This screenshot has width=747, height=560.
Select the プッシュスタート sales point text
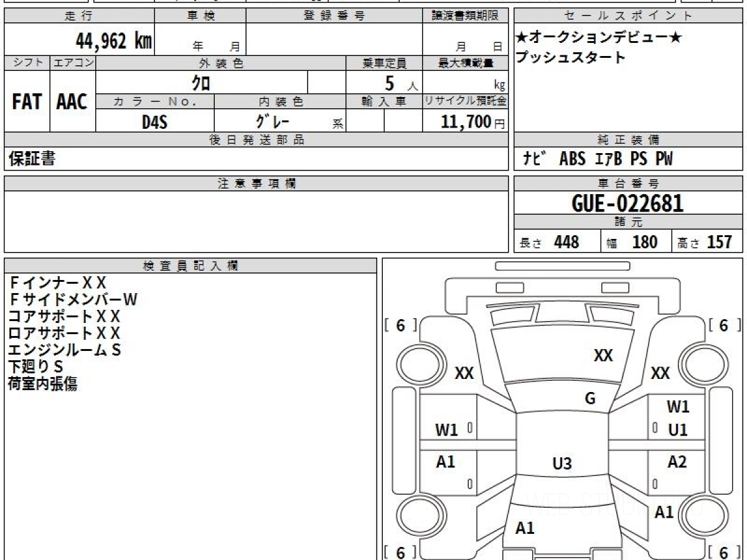[x=570, y=58]
